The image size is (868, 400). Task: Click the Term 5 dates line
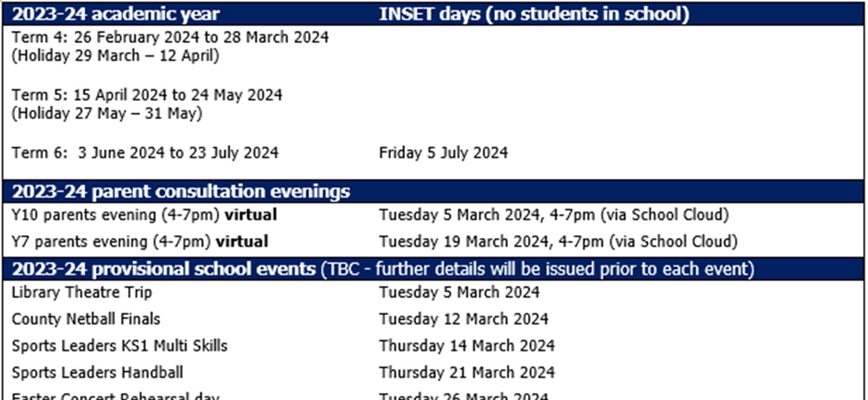click(147, 95)
